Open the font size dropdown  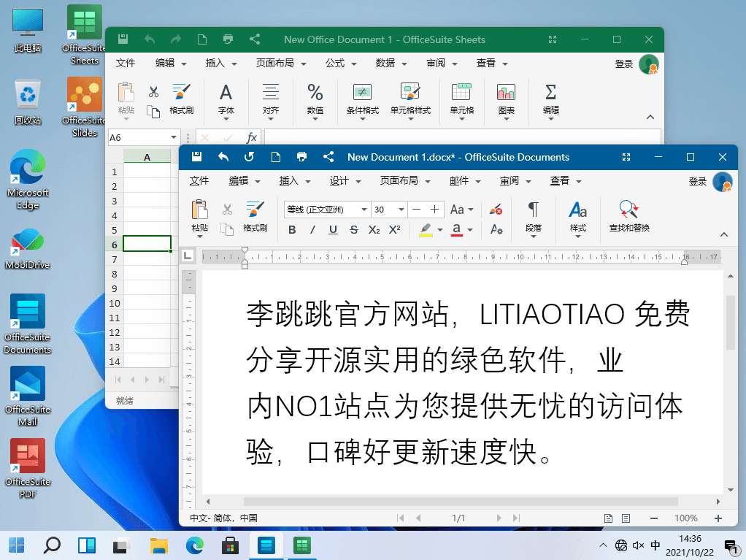401,210
